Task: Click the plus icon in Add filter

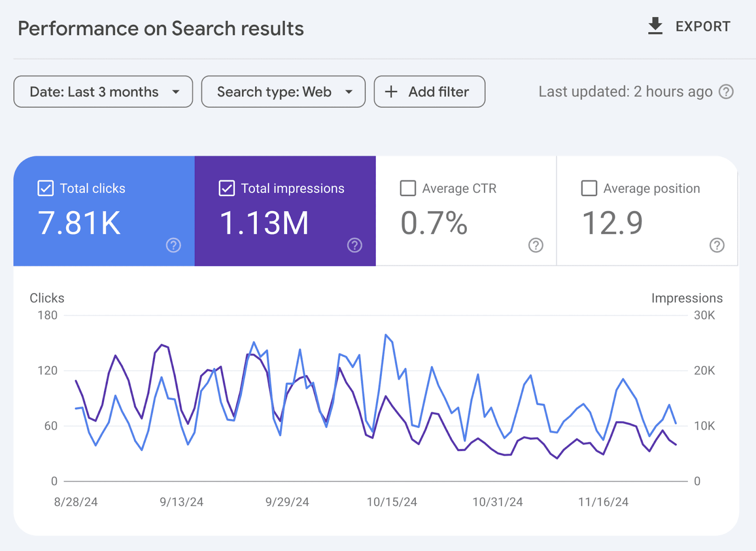Action: point(391,92)
